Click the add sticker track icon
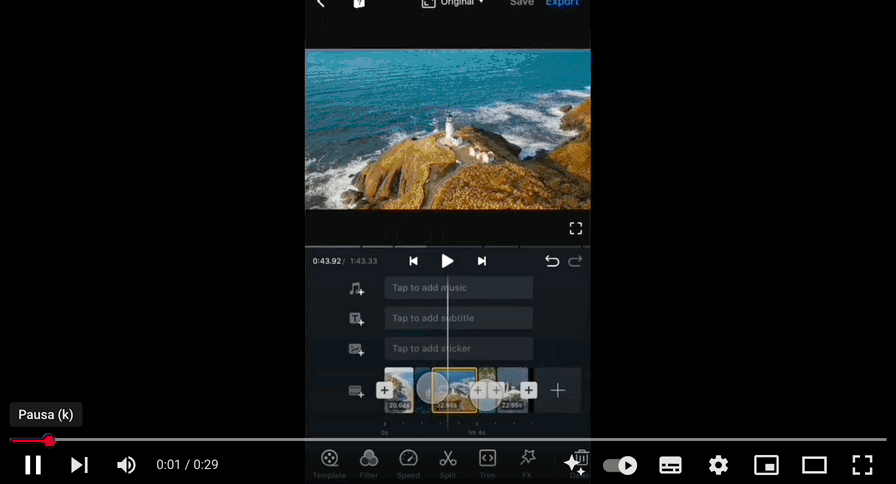The width and height of the screenshot is (896, 484). [357, 349]
